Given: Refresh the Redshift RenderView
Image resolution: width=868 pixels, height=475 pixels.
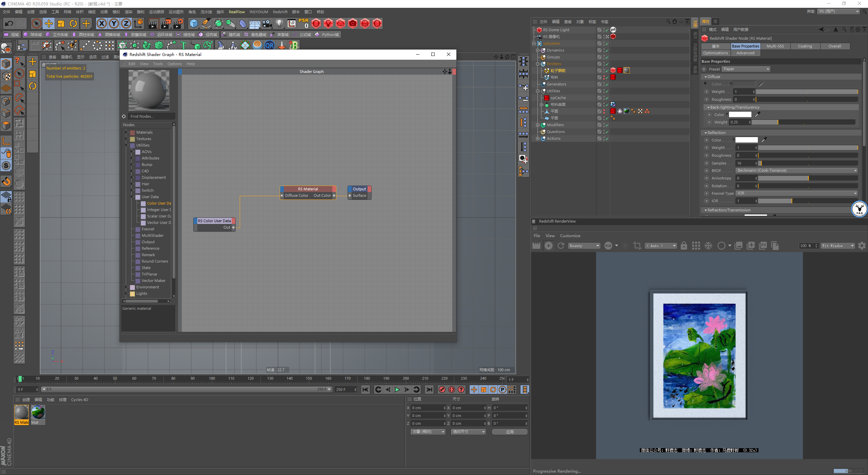Looking at the screenshot, I should point(561,246).
